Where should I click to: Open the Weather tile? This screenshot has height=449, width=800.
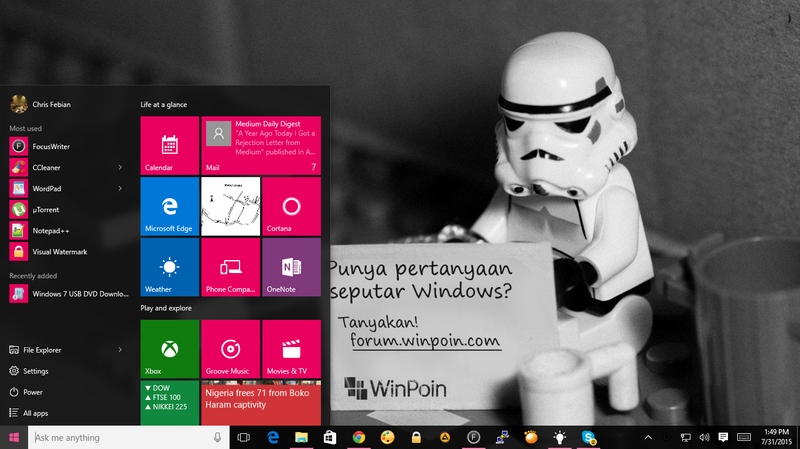[x=169, y=267]
